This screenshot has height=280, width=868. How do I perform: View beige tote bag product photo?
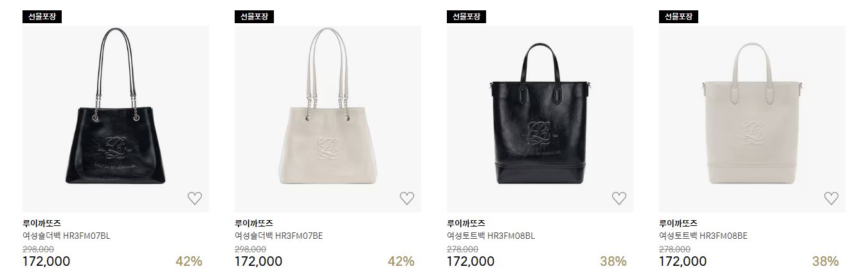click(x=752, y=119)
